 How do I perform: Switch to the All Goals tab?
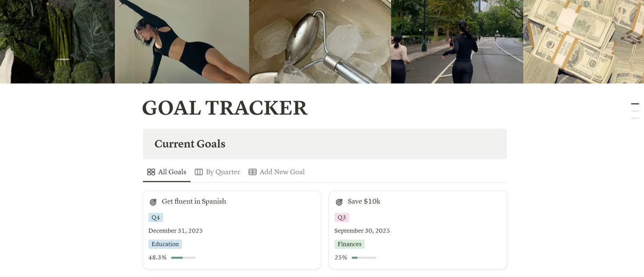(172, 172)
